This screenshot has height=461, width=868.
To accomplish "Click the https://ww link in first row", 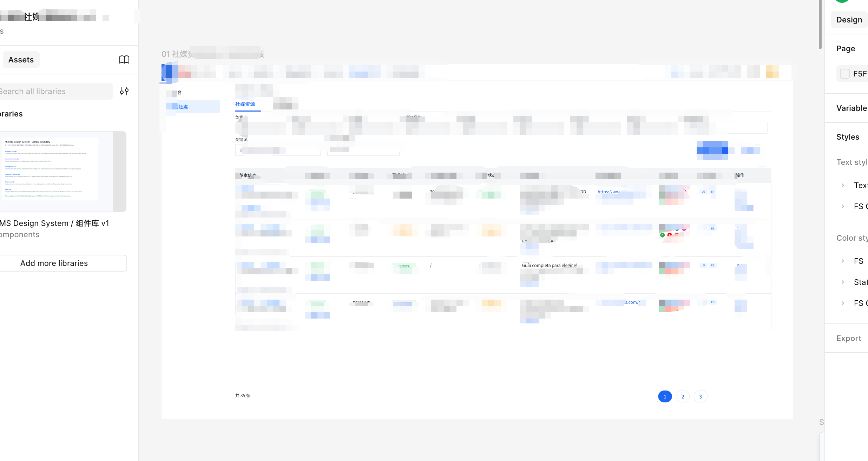I will pyautogui.click(x=609, y=192).
